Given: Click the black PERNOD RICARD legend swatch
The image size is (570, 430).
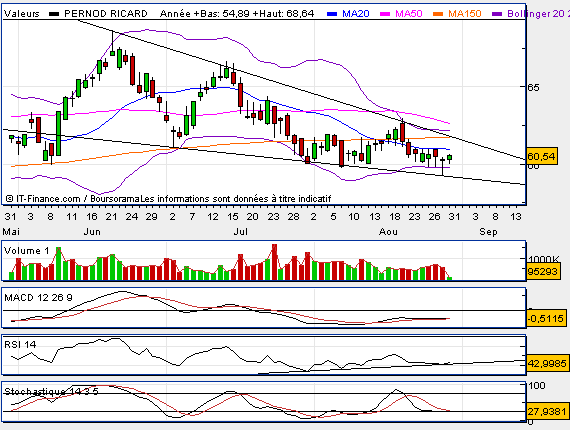Looking at the screenshot, I should (x=54, y=14).
